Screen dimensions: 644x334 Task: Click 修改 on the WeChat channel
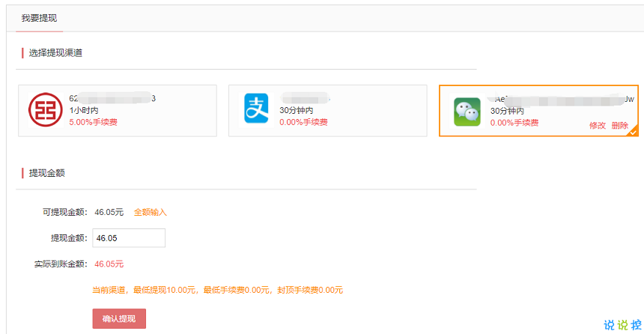pyautogui.click(x=597, y=125)
